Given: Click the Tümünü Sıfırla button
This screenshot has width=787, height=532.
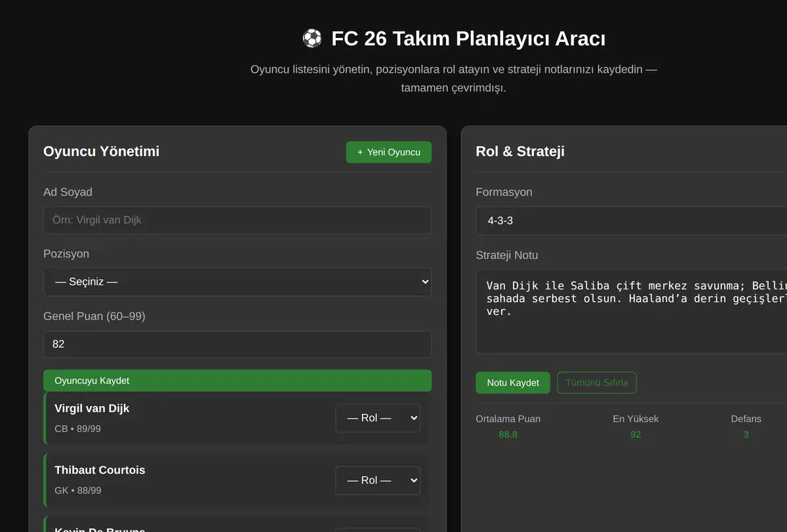Looking at the screenshot, I should (597, 382).
